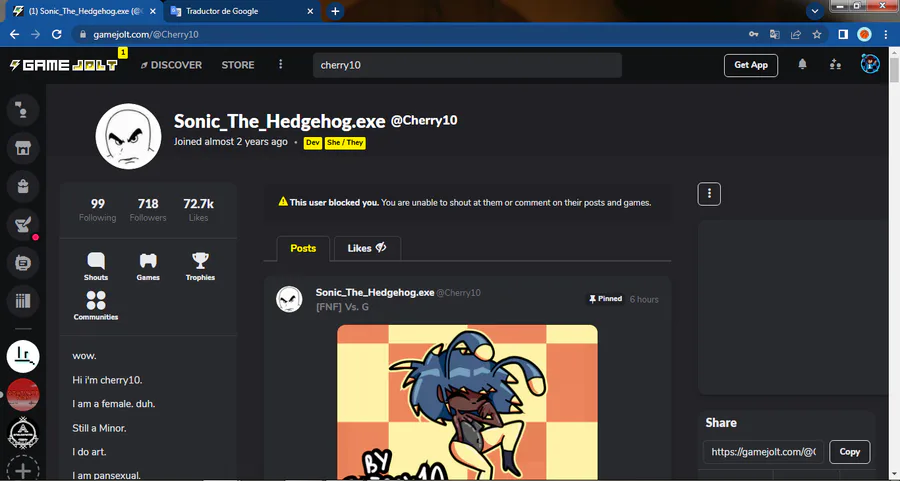Click the add community plus icon
The height and width of the screenshot is (481, 900).
pos(23,470)
